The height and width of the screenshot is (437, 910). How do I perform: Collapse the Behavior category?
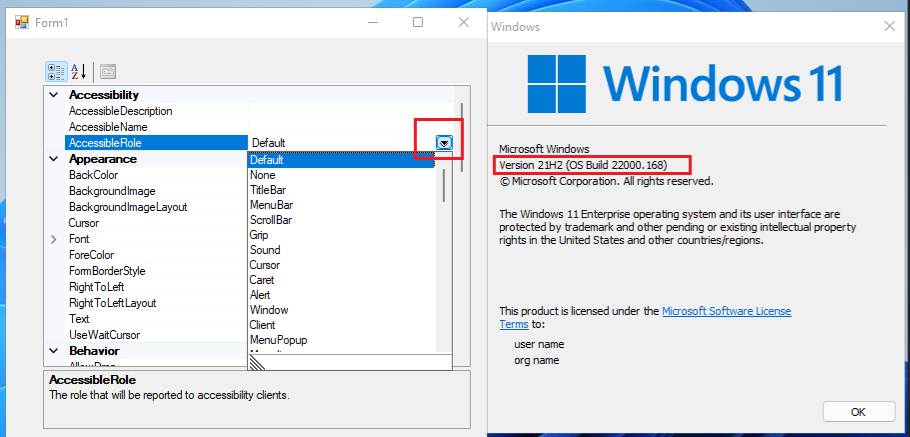54,351
